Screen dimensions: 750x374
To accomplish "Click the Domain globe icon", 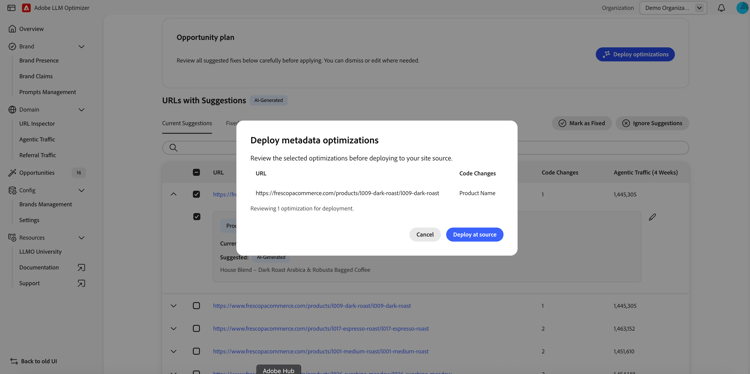I will [12, 110].
